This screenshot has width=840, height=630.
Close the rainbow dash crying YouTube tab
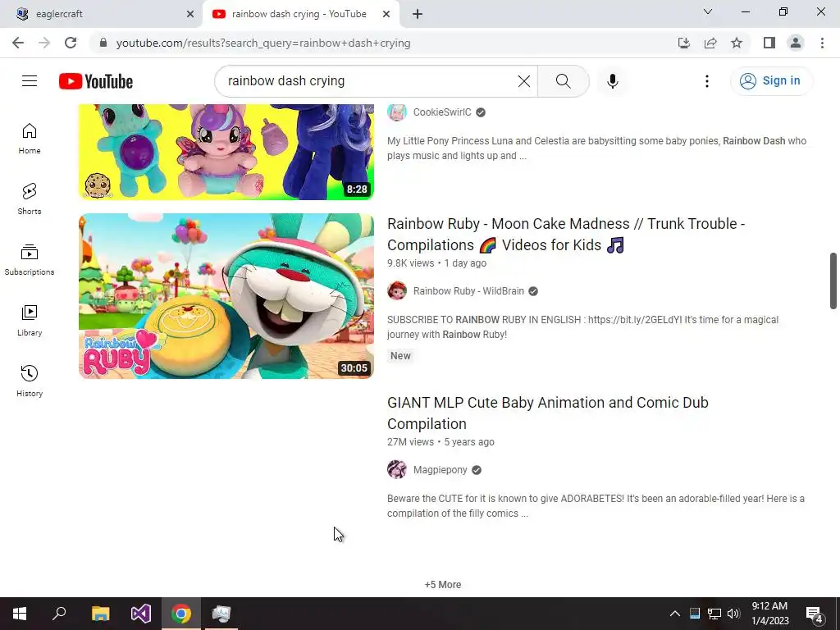click(386, 14)
